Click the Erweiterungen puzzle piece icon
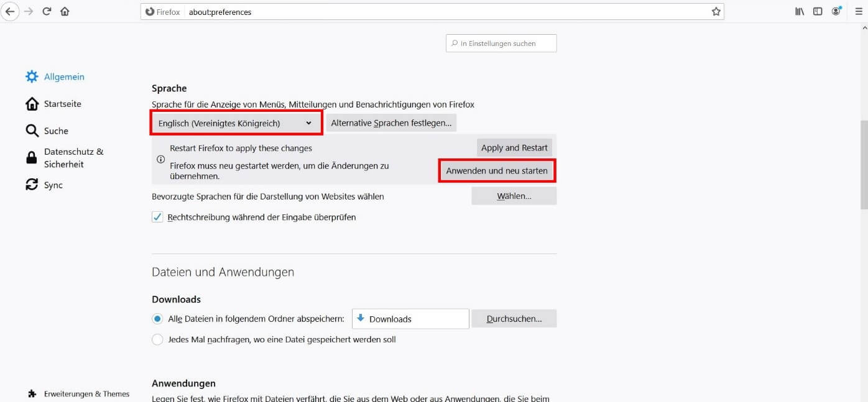Viewport: 868px width, 402px height. coord(32,394)
